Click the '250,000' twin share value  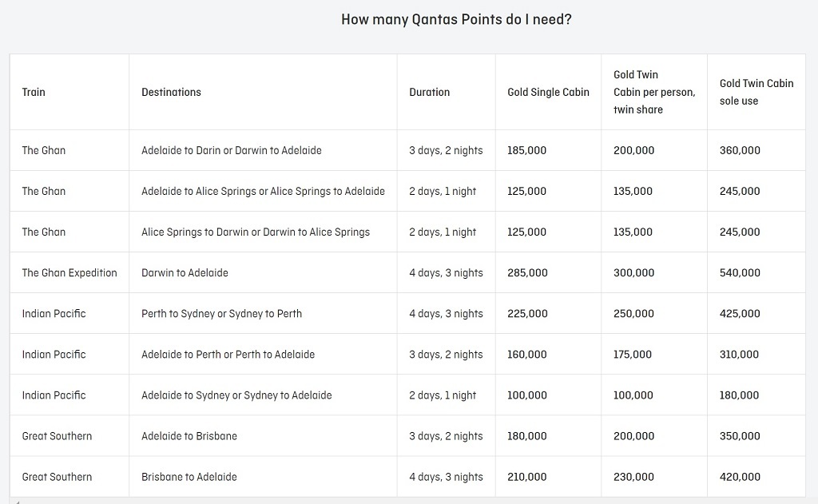click(x=633, y=314)
